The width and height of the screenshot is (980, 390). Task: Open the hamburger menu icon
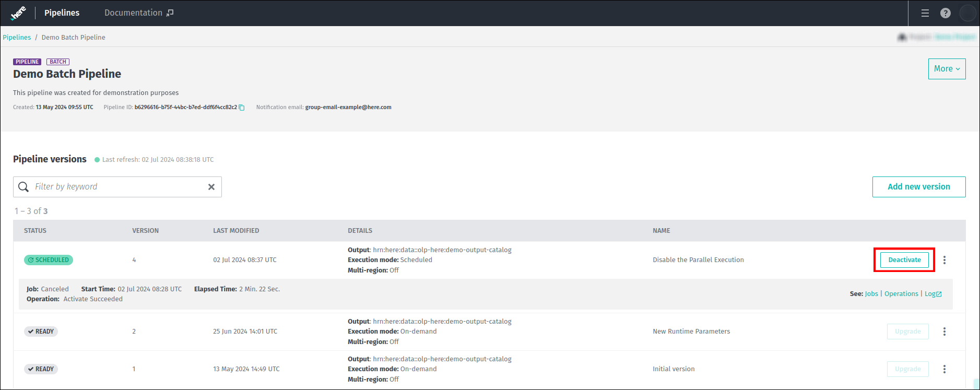point(925,13)
